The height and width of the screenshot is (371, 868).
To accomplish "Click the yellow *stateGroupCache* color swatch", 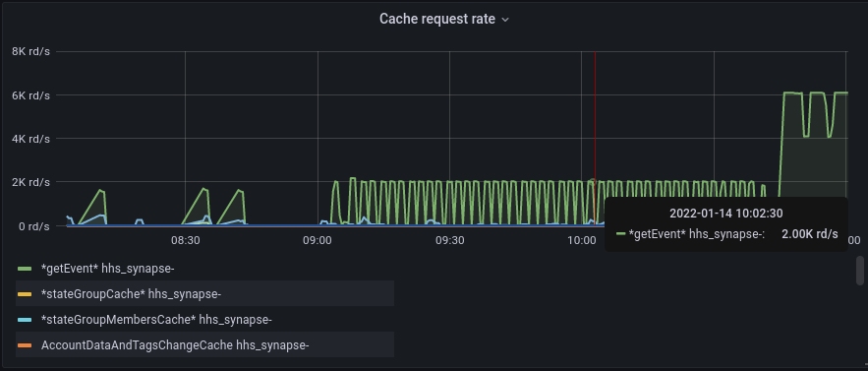I will pyautogui.click(x=25, y=294).
